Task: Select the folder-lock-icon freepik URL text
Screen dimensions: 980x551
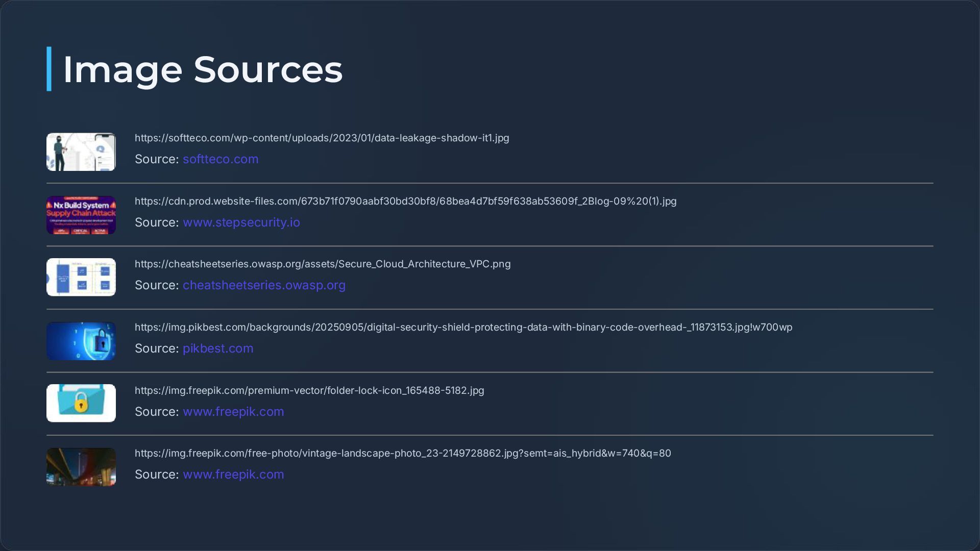Action: pos(309,391)
